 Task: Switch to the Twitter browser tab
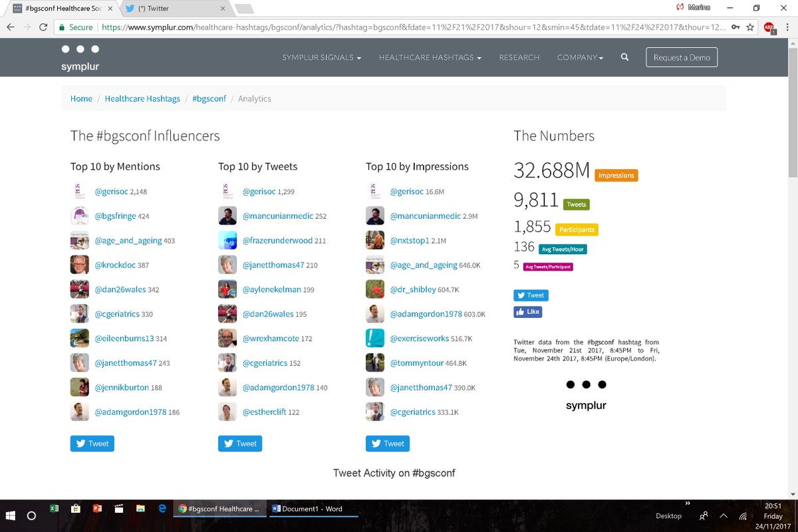pyautogui.click(x=174, y=9)
